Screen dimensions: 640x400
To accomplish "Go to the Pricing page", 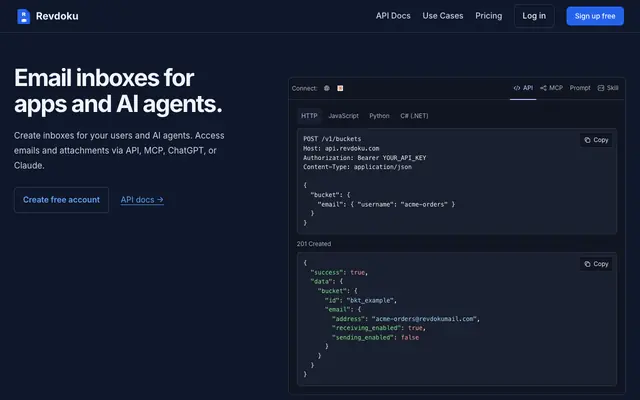I will pyautogui.click(x=489, y=16).
